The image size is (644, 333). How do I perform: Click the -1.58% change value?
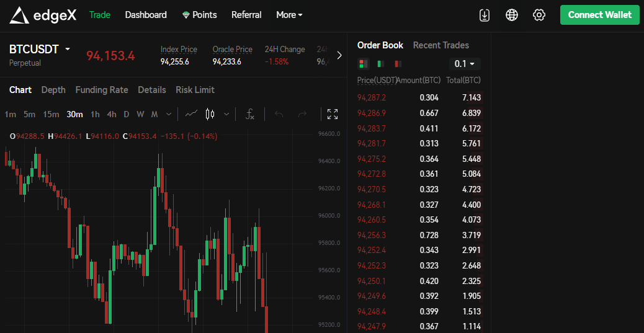point(277,62)
